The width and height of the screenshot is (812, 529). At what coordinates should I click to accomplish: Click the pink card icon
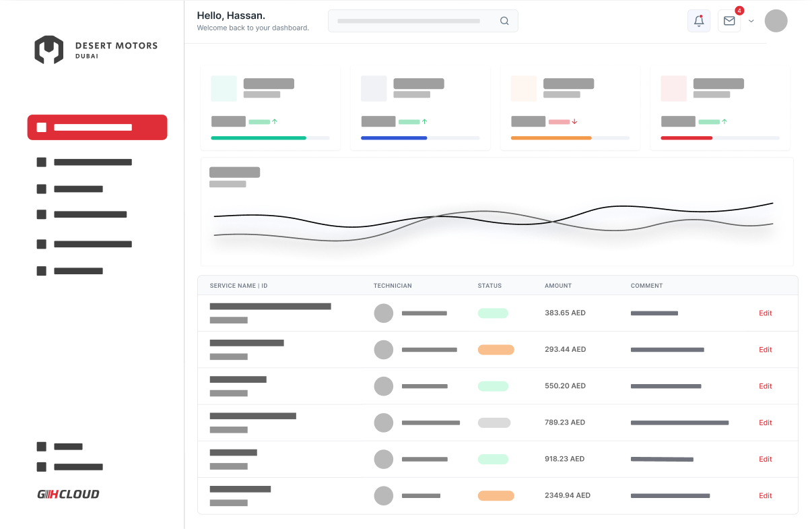tap(674, 88)
